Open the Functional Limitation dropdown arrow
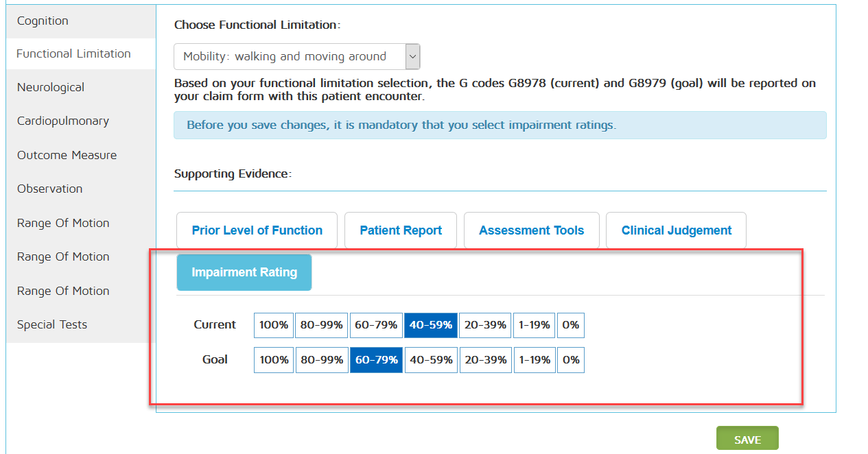Screen dimensions: 868x454 point(412,57)
